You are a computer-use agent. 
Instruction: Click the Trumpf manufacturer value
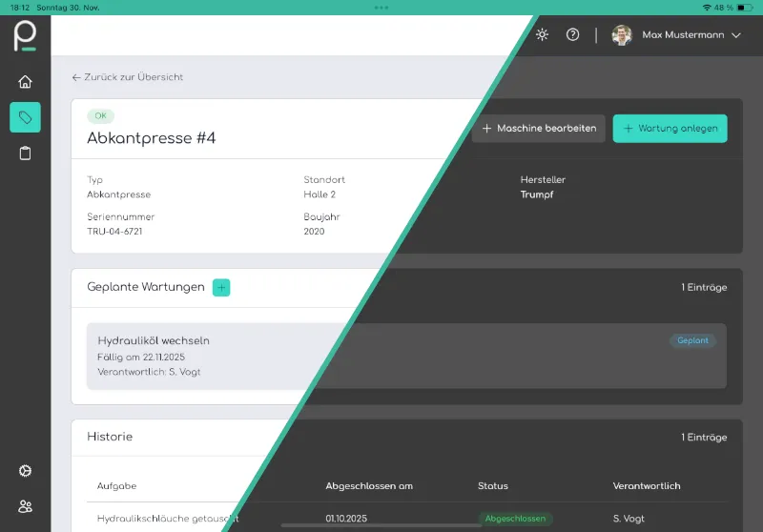click(537, 194)
